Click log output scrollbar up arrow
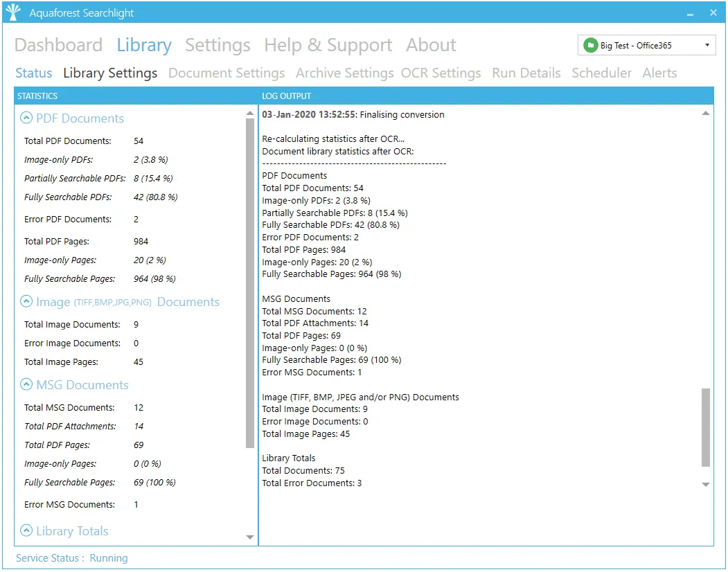This screenshot has height=572, width=728. pyautogui.click(x=706, y=114)
